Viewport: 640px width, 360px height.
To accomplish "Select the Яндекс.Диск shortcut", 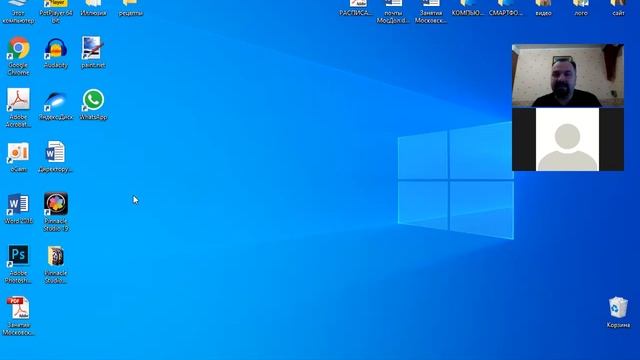I will 56,104.
